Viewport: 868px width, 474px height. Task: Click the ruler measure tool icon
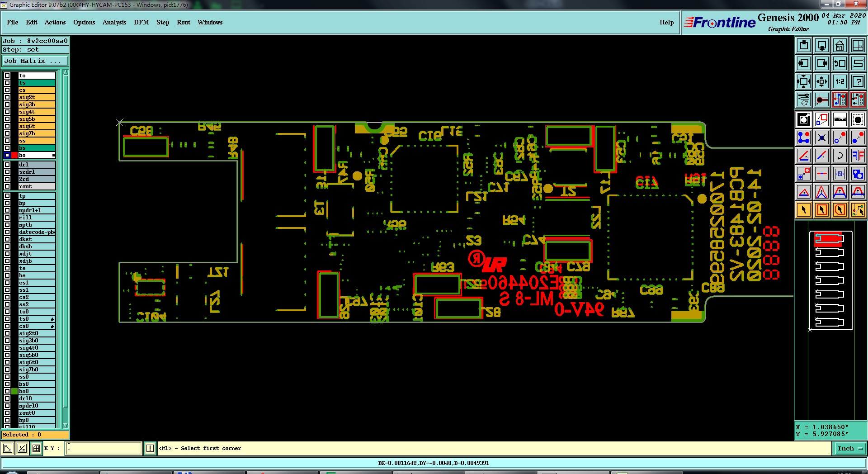pyautogui.click(x=840, y=119)
